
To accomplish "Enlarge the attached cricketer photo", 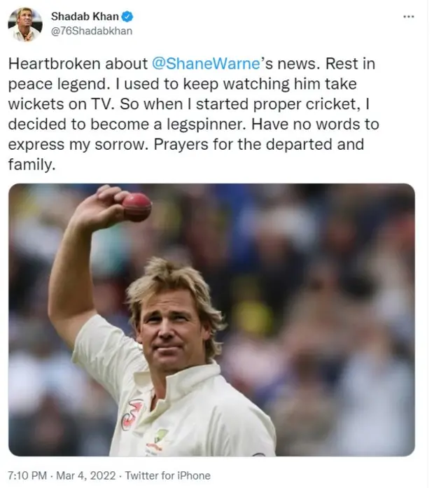I will click(211, 320).
